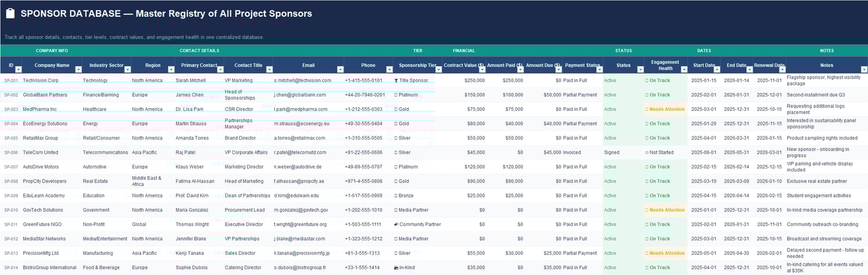Viewport: 868px width, 275px height.
Task: Select the DATES group header
Action: [704, 51]
